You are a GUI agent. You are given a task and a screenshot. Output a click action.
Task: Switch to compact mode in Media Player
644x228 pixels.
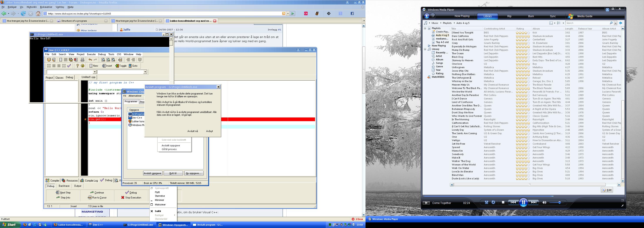[622, 205]
